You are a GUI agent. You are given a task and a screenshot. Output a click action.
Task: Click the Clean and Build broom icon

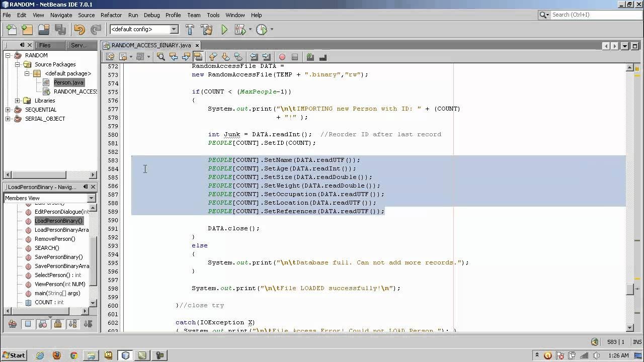click(206, 30)
